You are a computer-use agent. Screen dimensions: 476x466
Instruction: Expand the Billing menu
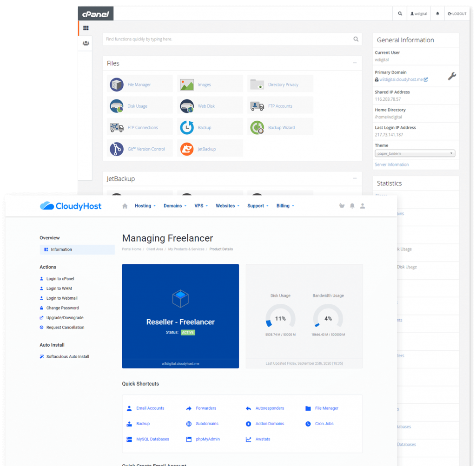[x=285, y=206]
